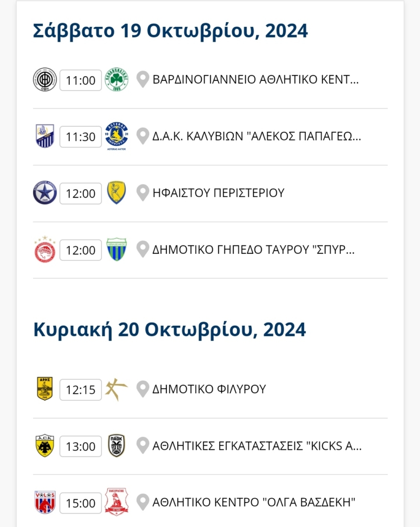Click the Panetolikos yellow shield crest
Screen dimensions: 420x527
coord(117,193)
